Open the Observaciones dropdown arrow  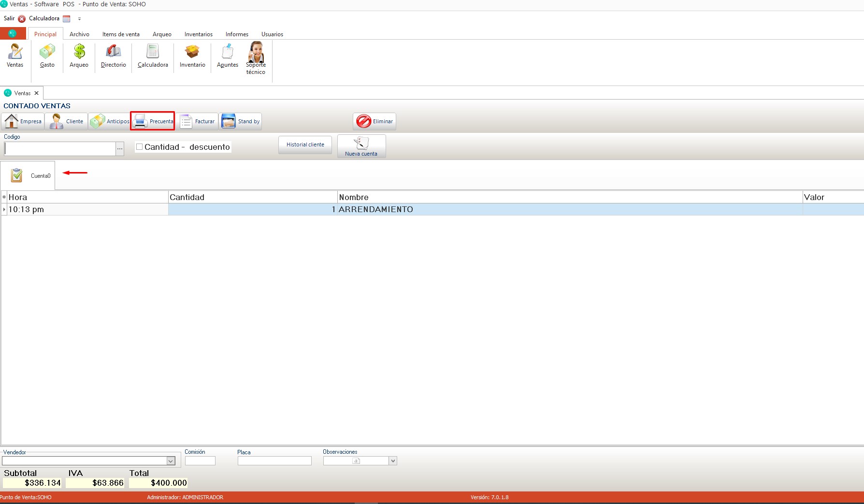coord(393,461)
